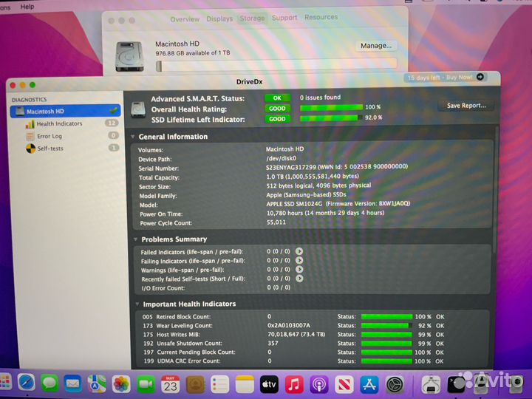Image resolution: width=532 pixels, height=399 pixels.
Task: Click '976.88 GB available of 1 TB' text
Action: click(193, 53)
